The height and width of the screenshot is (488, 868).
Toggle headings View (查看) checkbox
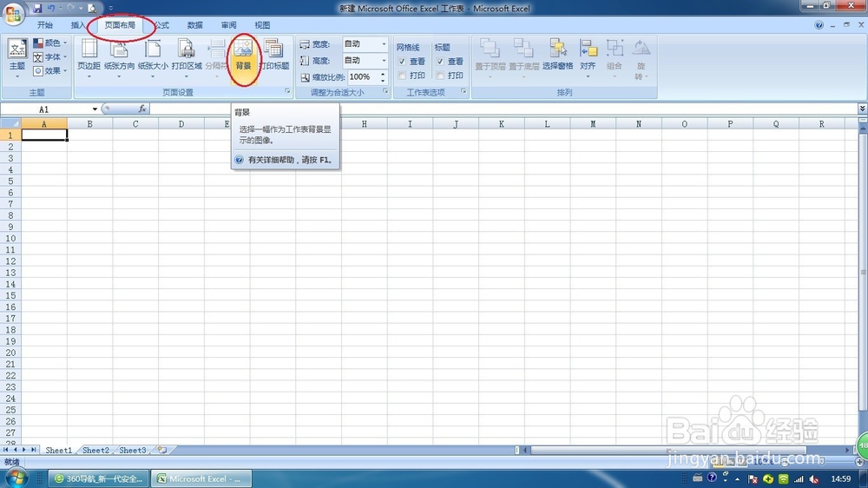pos(440,62)
